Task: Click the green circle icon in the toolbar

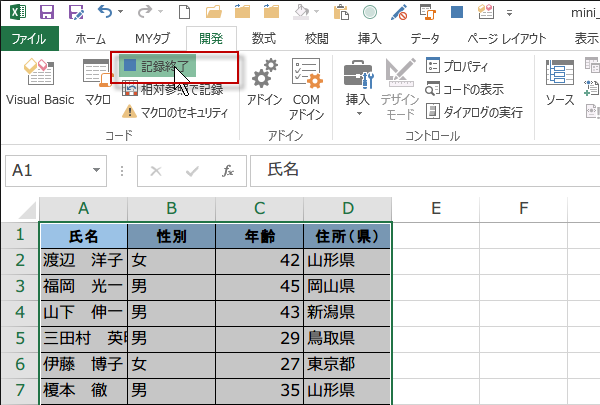Action: point(370,12)
